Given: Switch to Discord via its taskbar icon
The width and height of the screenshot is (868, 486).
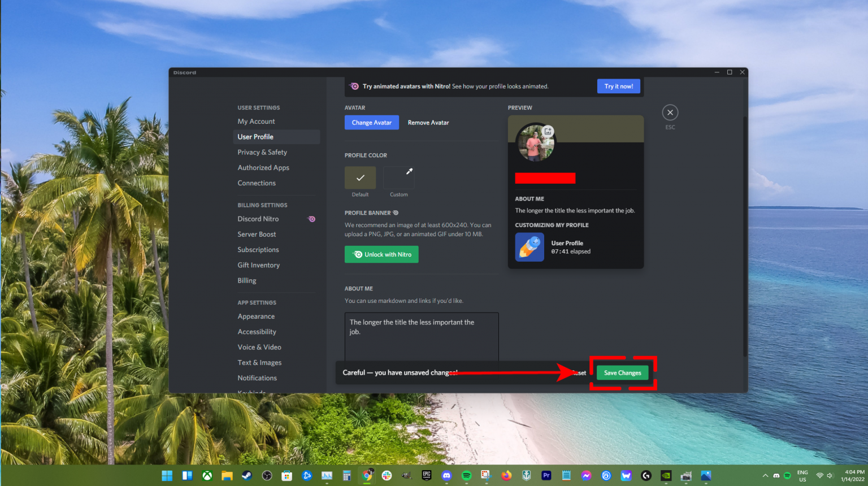Looking at the screenshot, I should [x=446, y=476].
